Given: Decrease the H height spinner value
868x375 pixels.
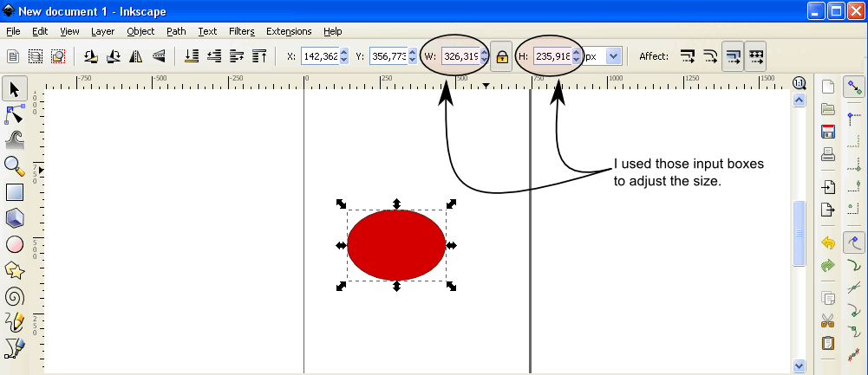Looking at the screenshot, I should pyautogui.click(x=576, y=61).
